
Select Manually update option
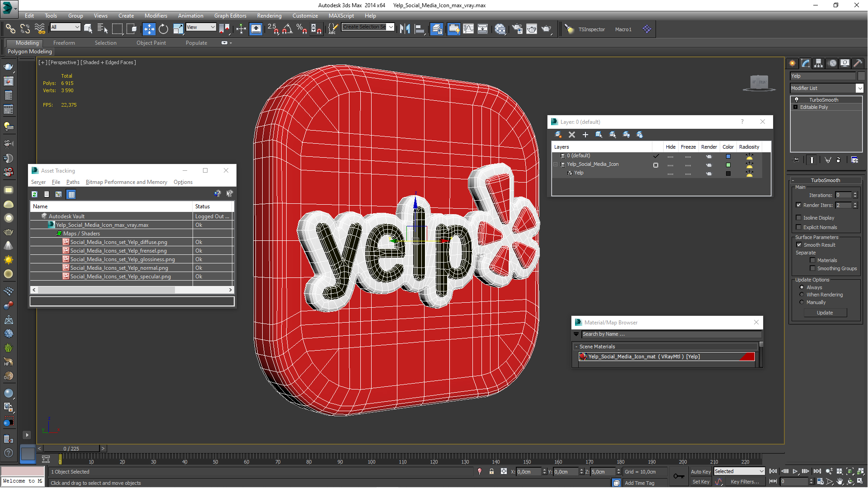[x=802, y=302]
